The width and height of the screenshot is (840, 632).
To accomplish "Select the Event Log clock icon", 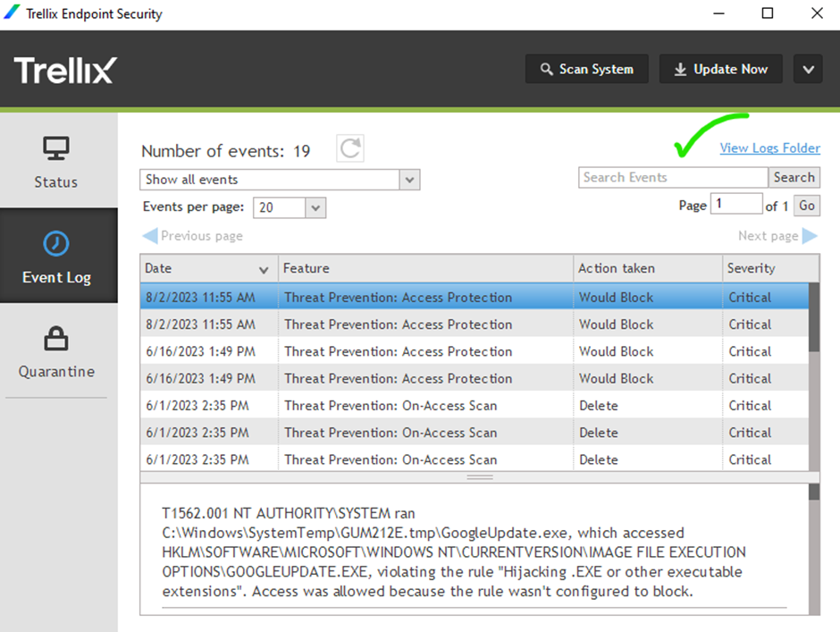I will (x=56, y=243).
